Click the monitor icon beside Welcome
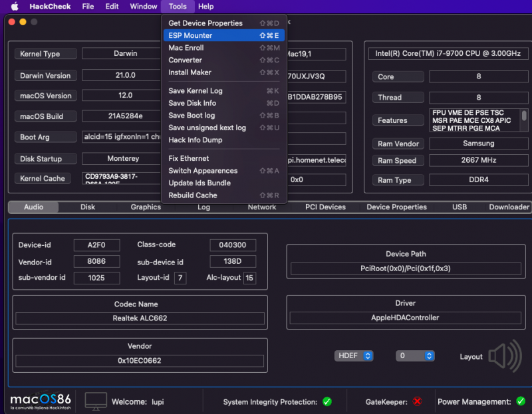The width and height of the screenshot is (532, 414). point(96,401)
